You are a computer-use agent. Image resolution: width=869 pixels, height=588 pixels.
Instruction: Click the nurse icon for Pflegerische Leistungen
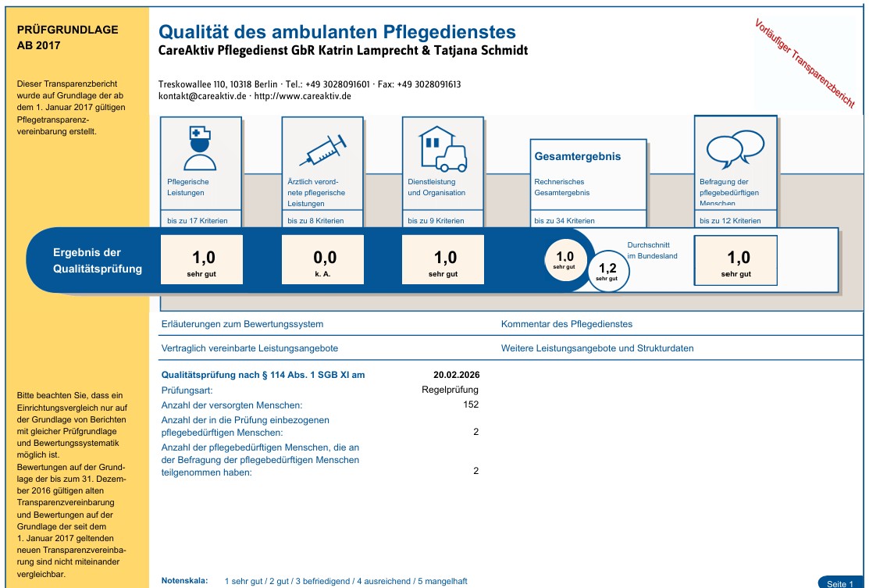pyautogui.click(x=200, y=148)
